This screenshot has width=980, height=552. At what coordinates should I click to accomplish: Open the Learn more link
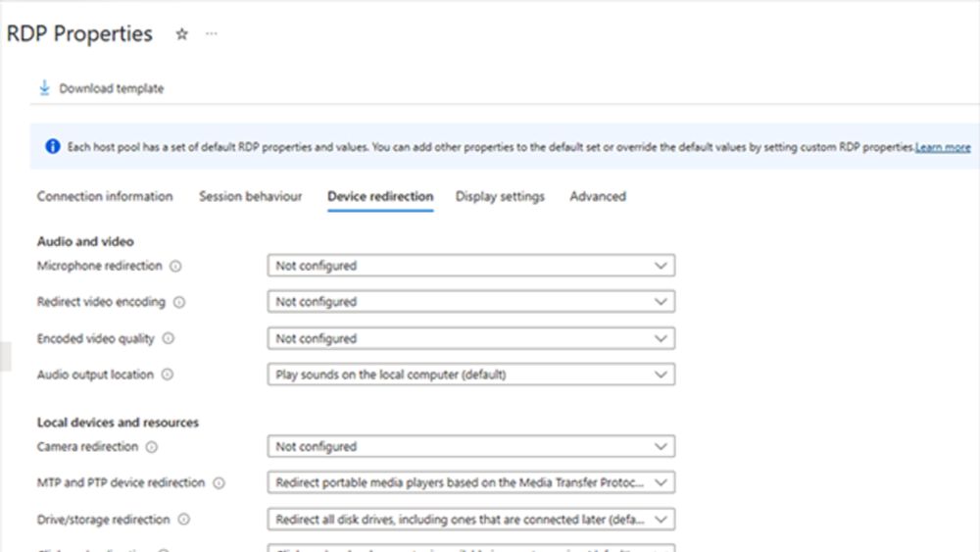943,147
